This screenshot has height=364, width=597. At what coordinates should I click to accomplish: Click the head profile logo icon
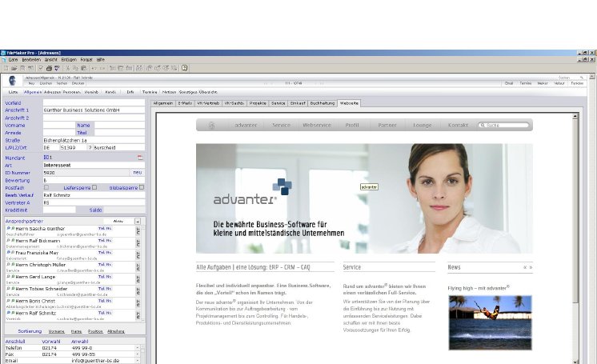[x=13, y=80]
